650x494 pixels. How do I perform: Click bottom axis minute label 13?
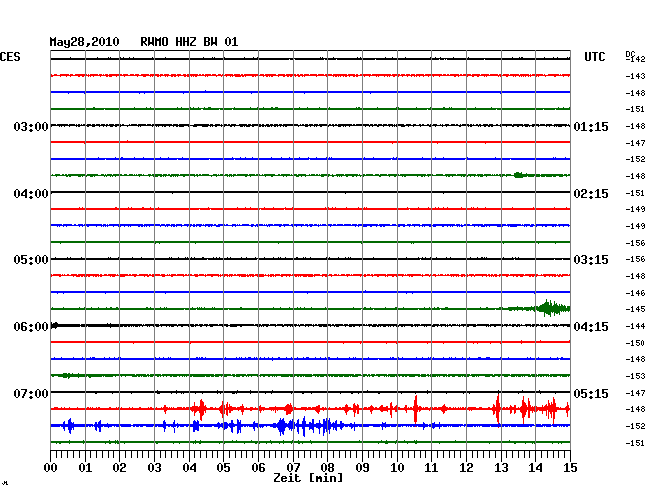(x=501, y=468)
